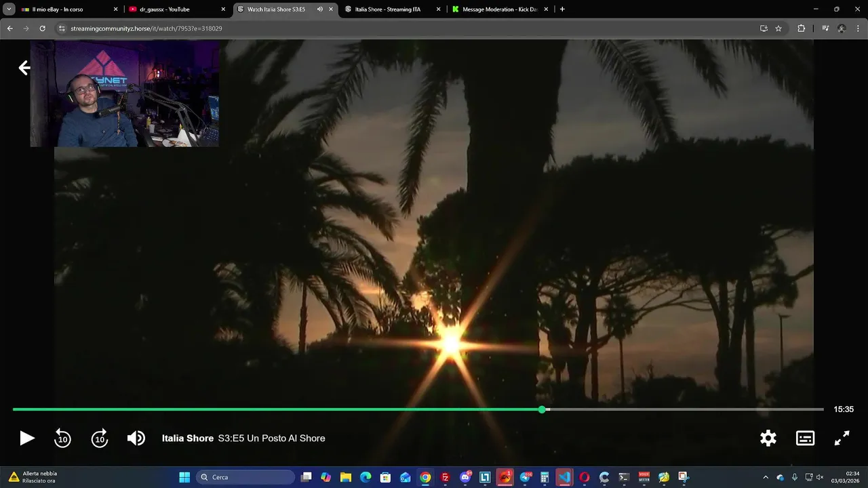The image size is (868, 488).
Task: Open the Chrome profile avatar
Action: pos(842,28)
